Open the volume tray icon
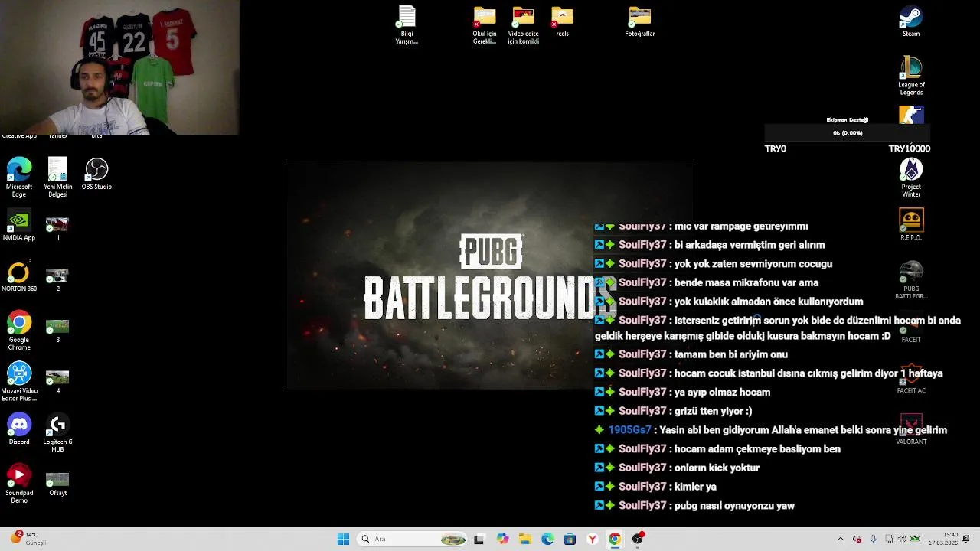The height and width of the screenshot is (551, 980). tap(902, 539)
